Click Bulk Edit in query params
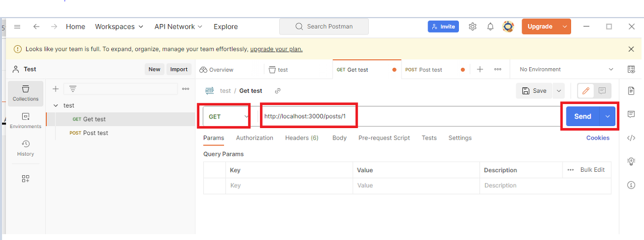This screenshot has width=644, height=240. click(593, 170)
